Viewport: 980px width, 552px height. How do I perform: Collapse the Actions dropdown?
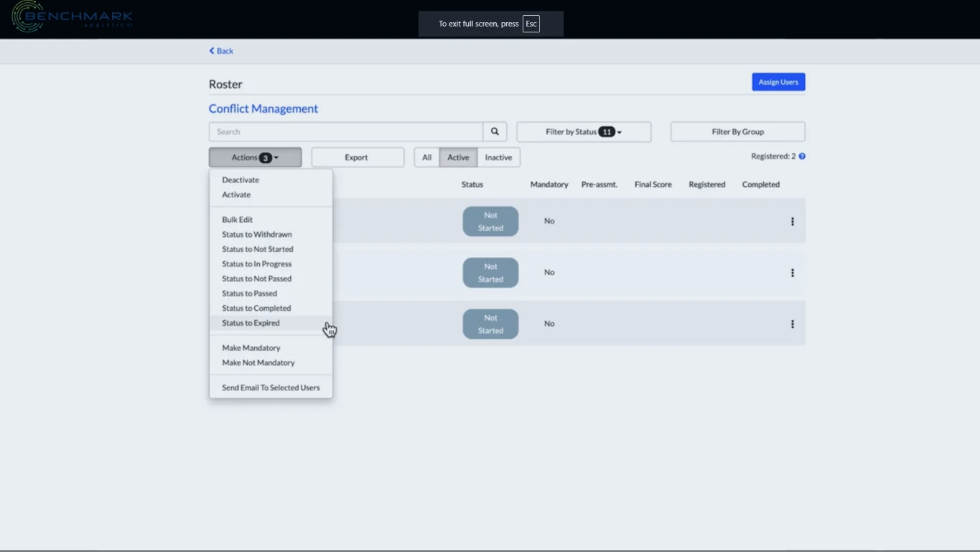pyautogui.click(x=255, y=157)
